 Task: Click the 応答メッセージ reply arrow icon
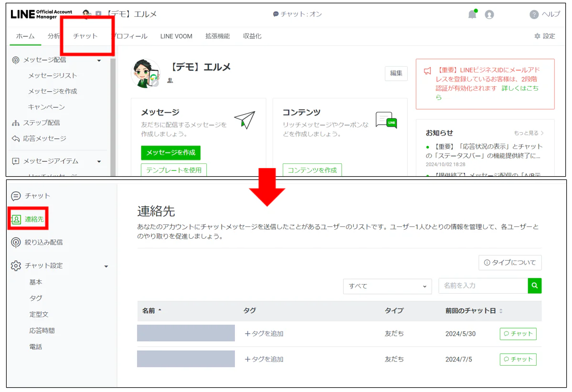coord(16,138)
